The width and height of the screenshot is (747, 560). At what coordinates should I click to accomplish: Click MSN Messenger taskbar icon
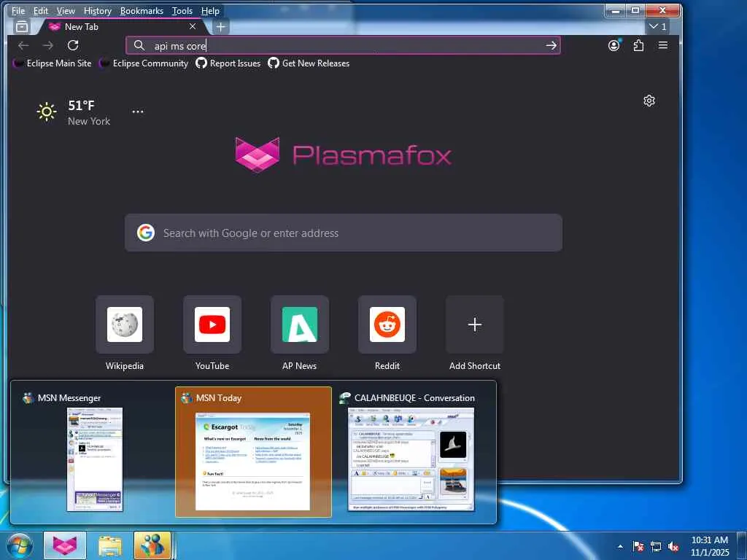click(152, 545)
